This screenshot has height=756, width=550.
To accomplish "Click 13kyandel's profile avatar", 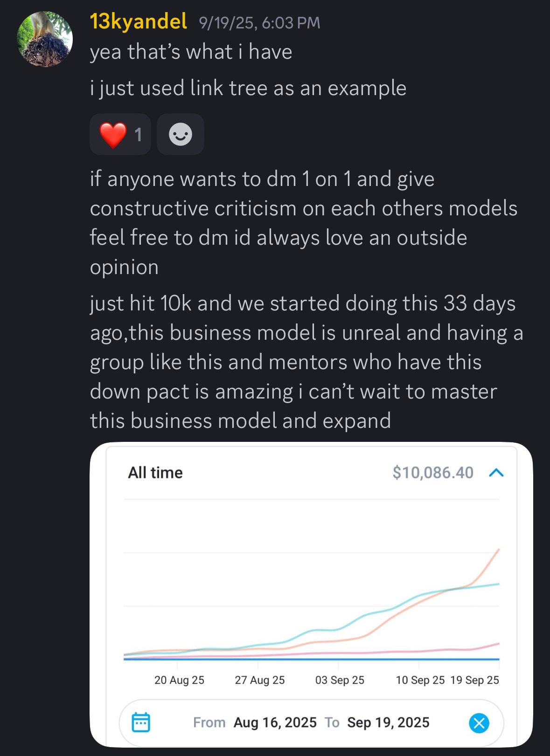I will (45, 39).
